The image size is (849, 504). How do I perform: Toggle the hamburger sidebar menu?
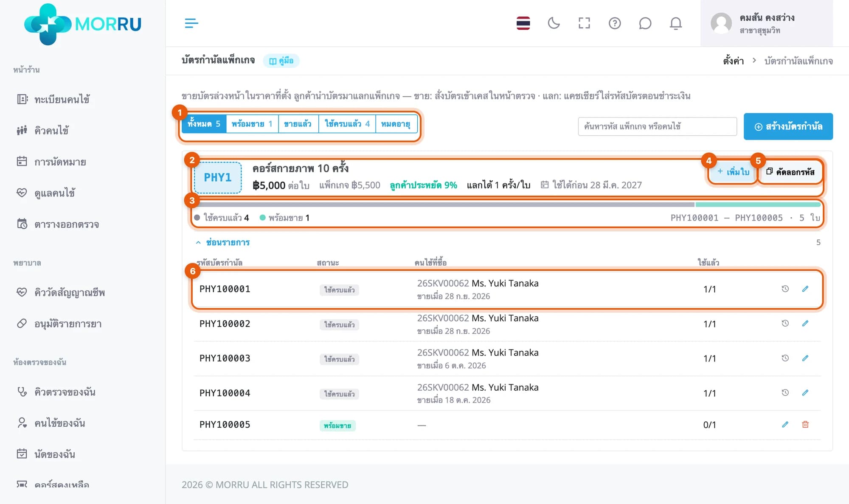click(191, 23)
